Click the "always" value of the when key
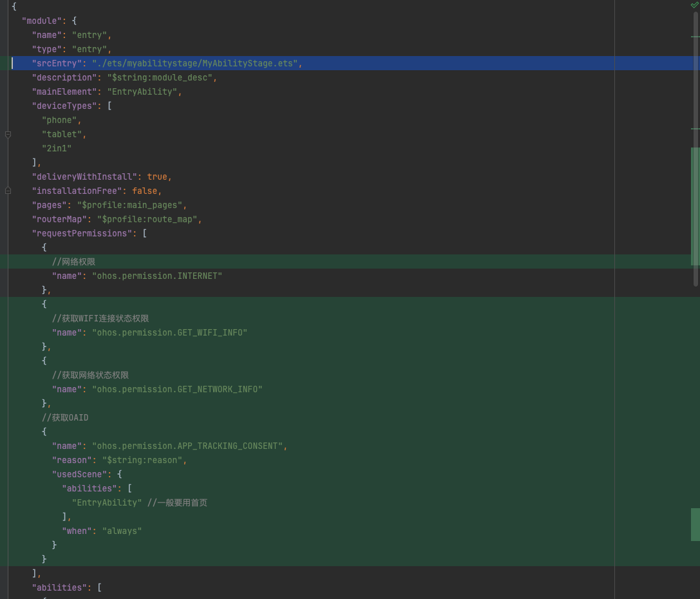700x599 pixels. [x=122, y=531]
